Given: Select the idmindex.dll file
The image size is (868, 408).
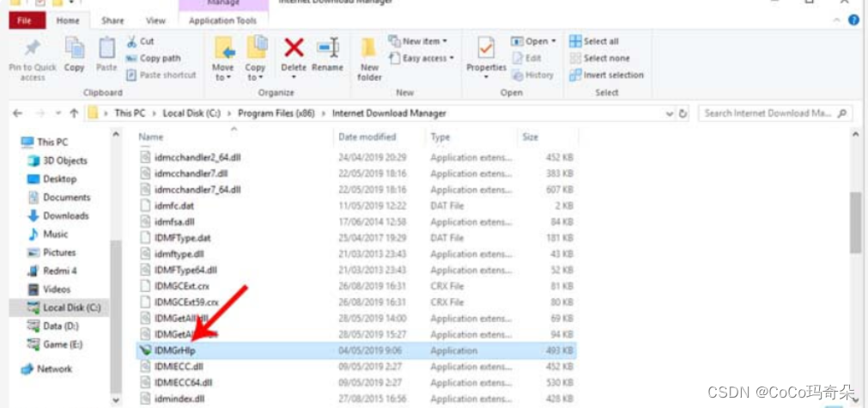Looking at the screenshot, I should [356, 399].
